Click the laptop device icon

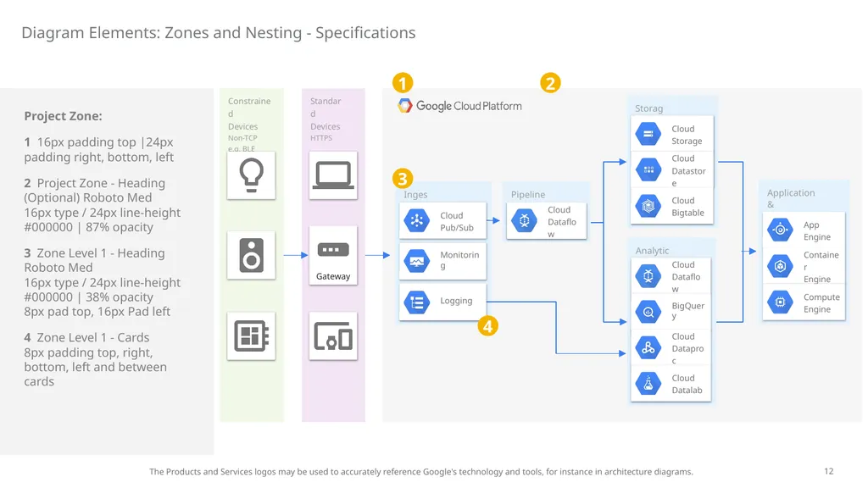[333, 175]
